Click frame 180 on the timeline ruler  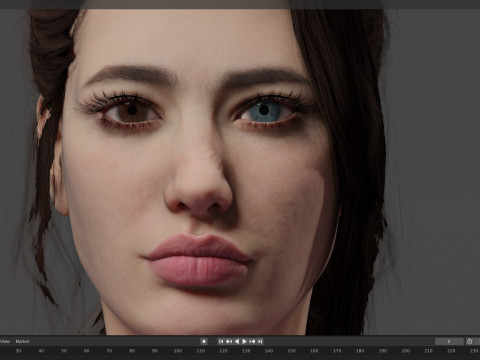coord(360,351)
